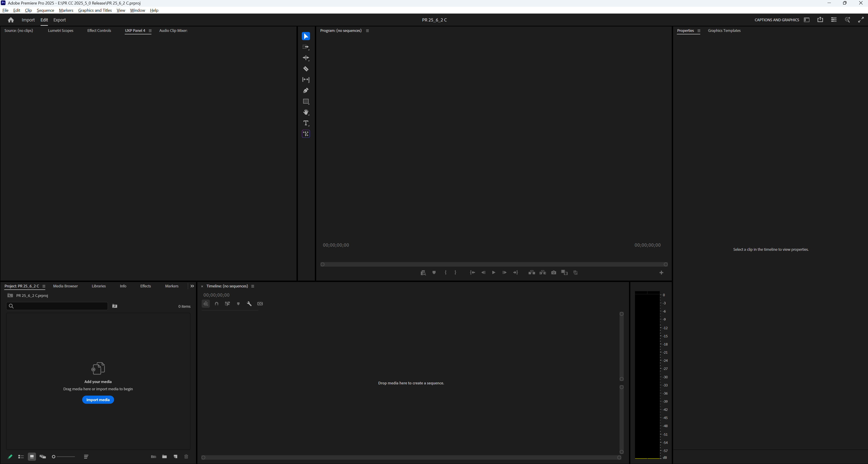868x464 pixels.
Task: Click the Import media button
Action: click(x=98, y=400)
